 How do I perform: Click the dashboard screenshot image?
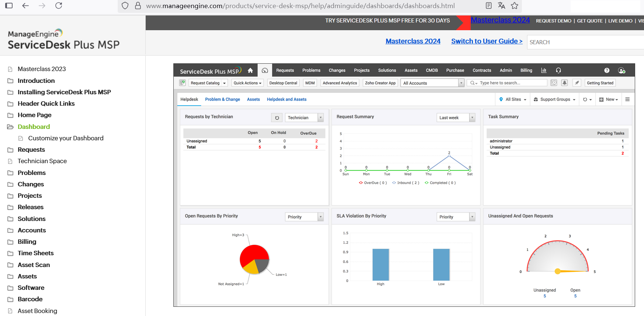pyautogui.click(x=404, y=185)
